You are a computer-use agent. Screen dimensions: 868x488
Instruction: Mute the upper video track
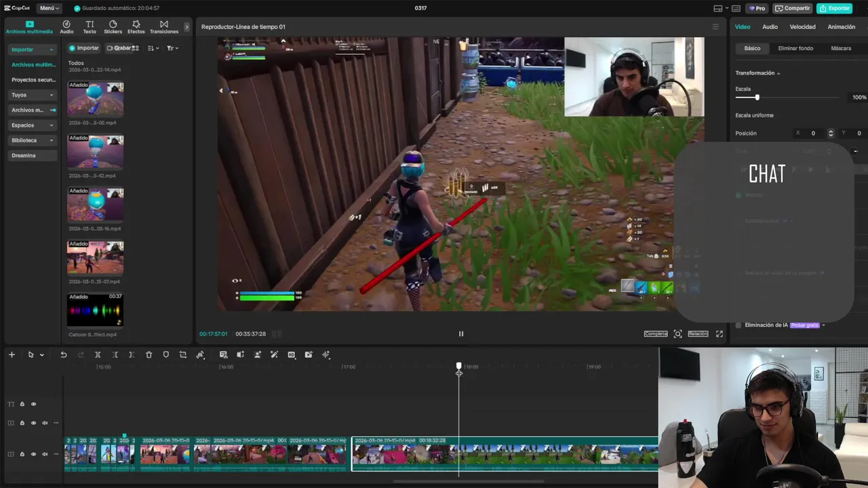tap(45, 423)
